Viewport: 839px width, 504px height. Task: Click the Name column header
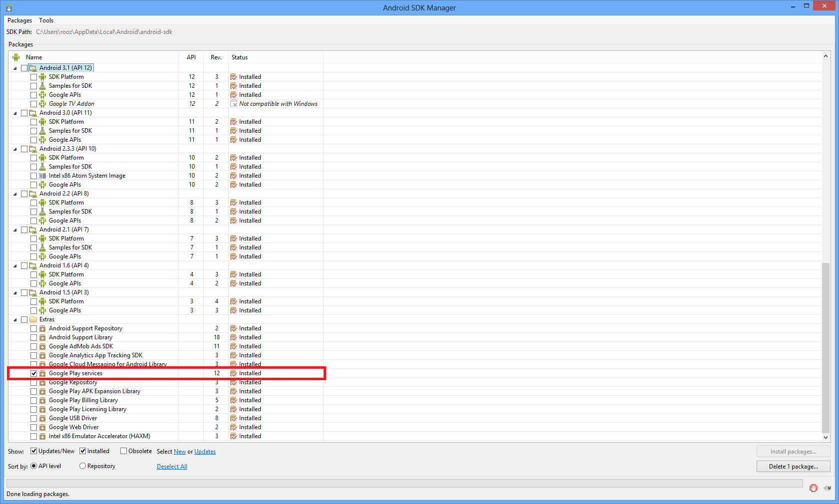94,57
